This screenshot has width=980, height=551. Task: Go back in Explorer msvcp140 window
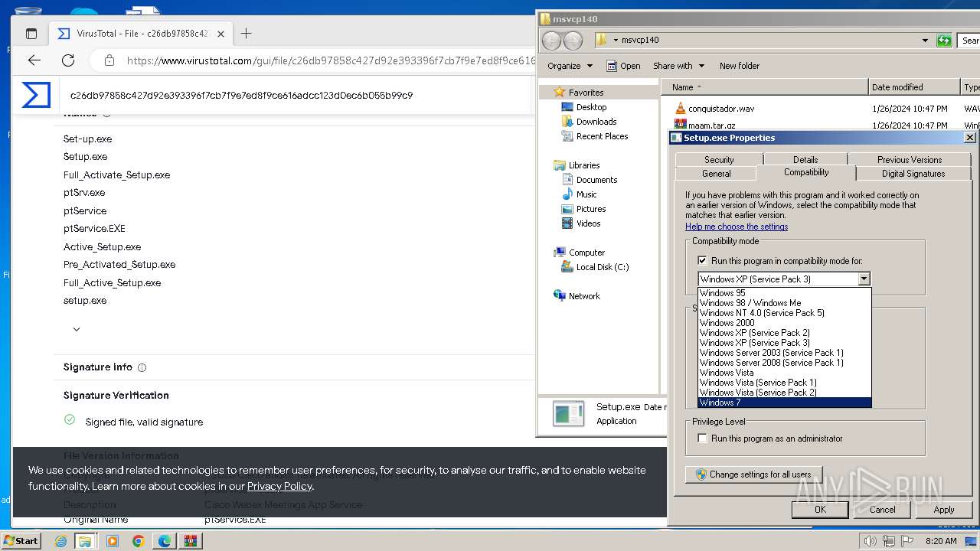(x=551, y=41)
